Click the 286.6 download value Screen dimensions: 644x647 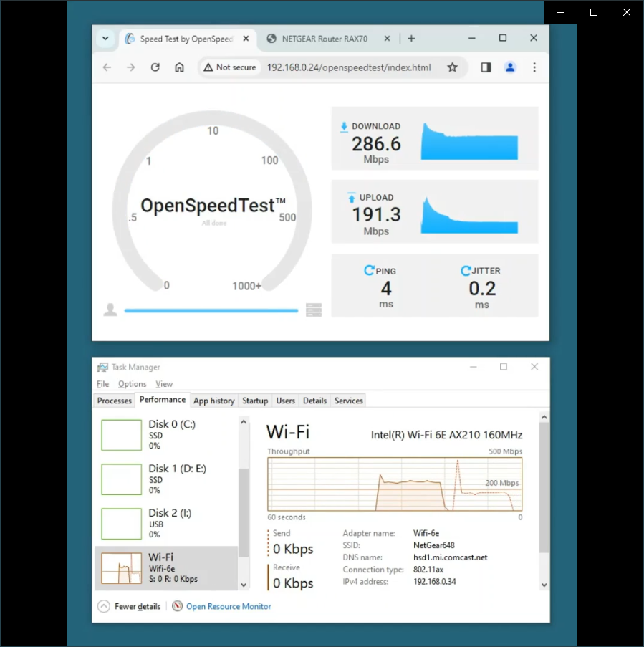pyautogui.click(x=376, y=144)
